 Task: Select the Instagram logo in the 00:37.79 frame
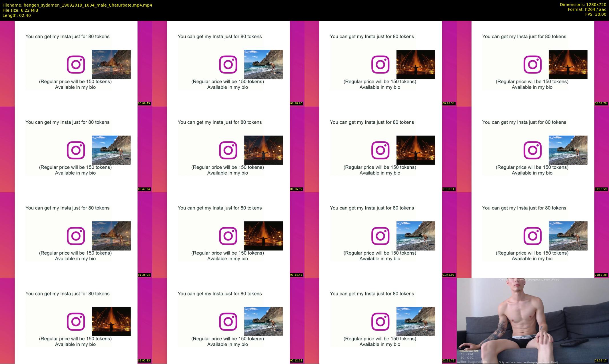(532, 65)
